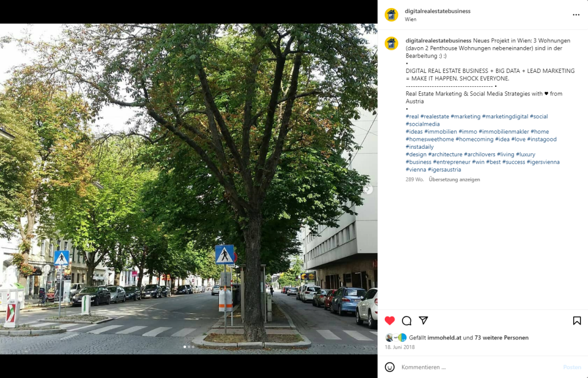
Task: Unlike the post via red heart icon
Action: (x=390, y=321)
